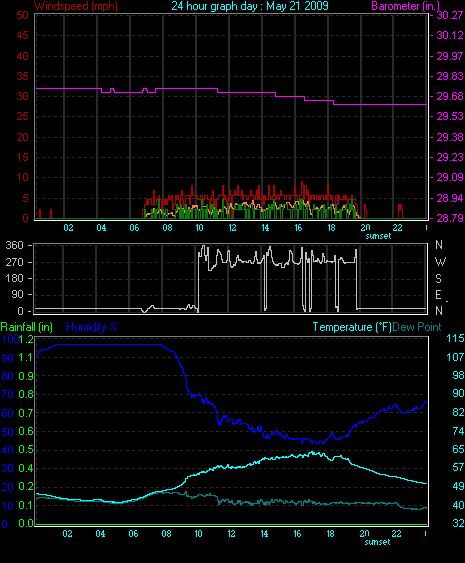Select rainfall axis value 1.1
Screen dimensions: 465x563
tap(26, 357)
